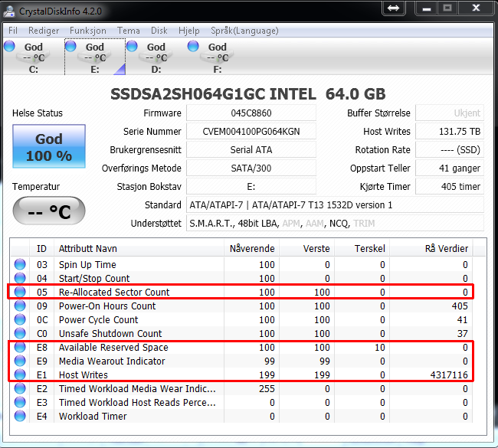Click raw value 37 in the C0 row
Viewport: 498px width, 448px height.
(463, 334)
